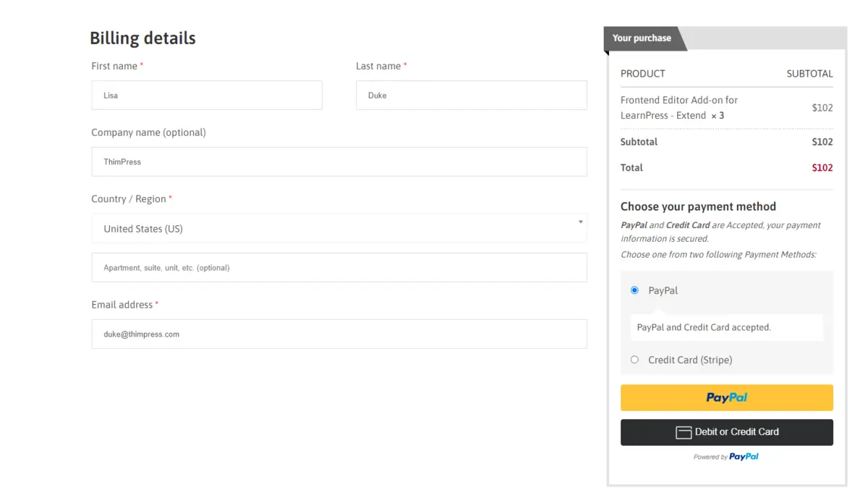Click the Apartment, suite, unit field

[339, 267]
